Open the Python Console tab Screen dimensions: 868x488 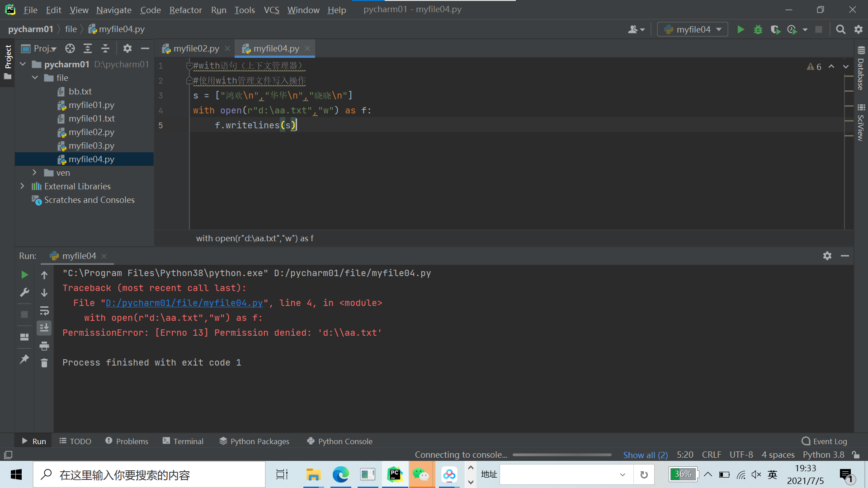[x=340, y=441]
